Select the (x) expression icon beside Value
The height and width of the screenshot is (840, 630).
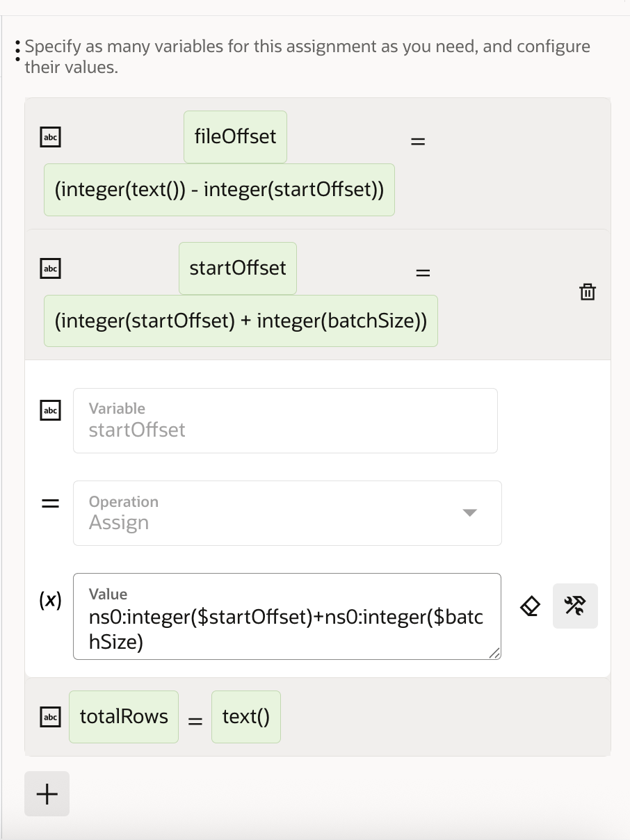click(x=50, y=601)
